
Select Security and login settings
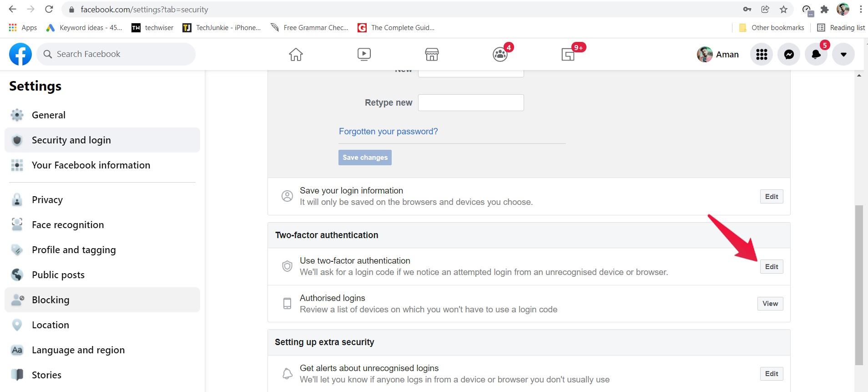[x=102, y=140]
